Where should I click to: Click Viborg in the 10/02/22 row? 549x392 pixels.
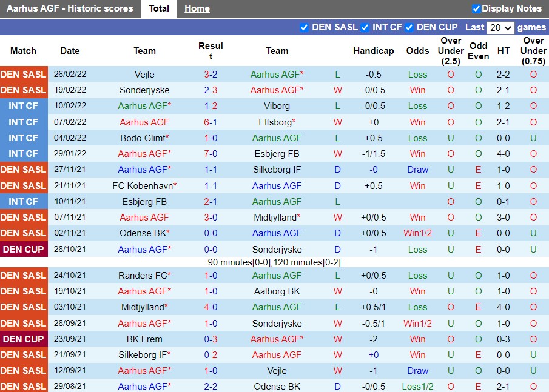[277, 106]
